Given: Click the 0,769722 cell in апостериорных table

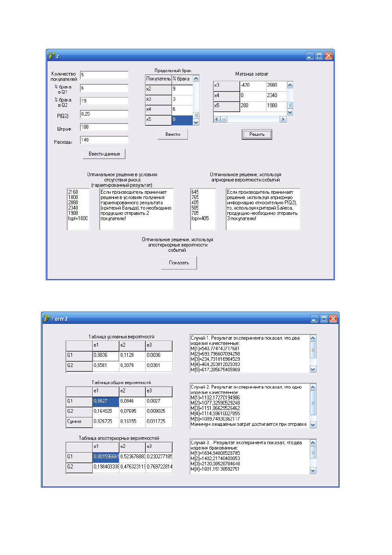Looking at the screenshot, I should [159, 468].
